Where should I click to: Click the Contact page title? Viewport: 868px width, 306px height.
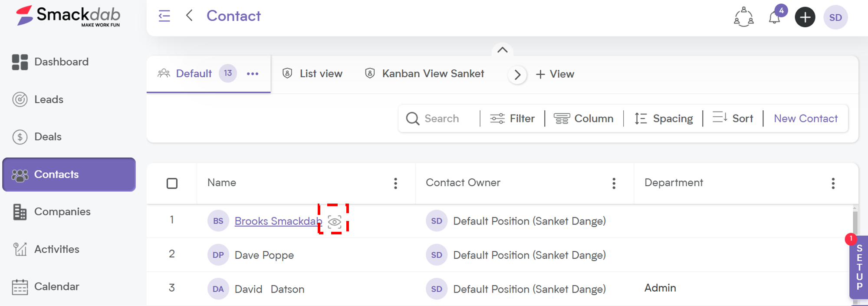pos(233,16)
